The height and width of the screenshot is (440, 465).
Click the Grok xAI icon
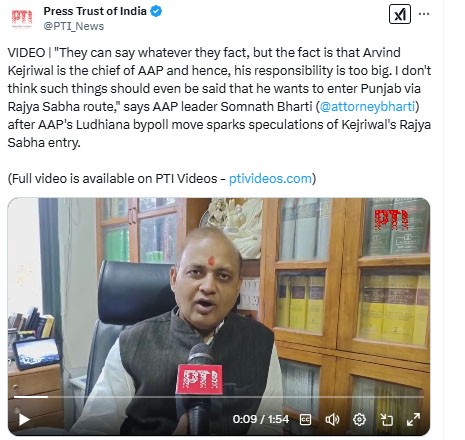click(400, 14)
